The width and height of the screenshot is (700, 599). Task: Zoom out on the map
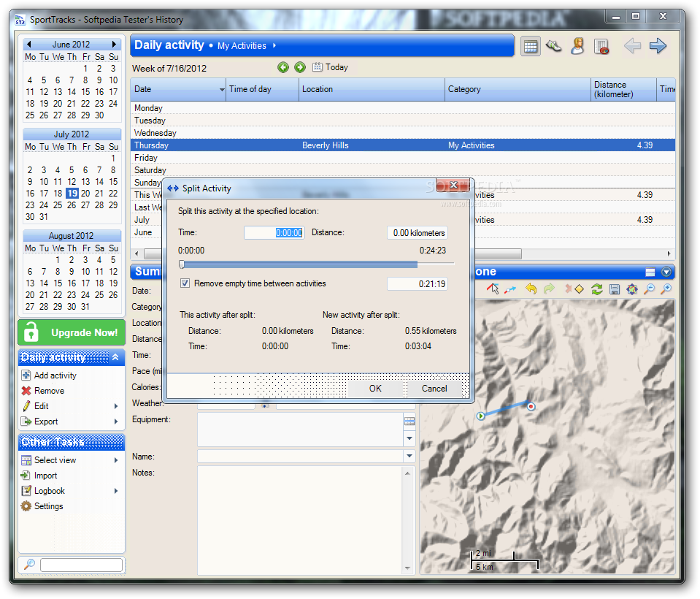(x=649, y=289)
